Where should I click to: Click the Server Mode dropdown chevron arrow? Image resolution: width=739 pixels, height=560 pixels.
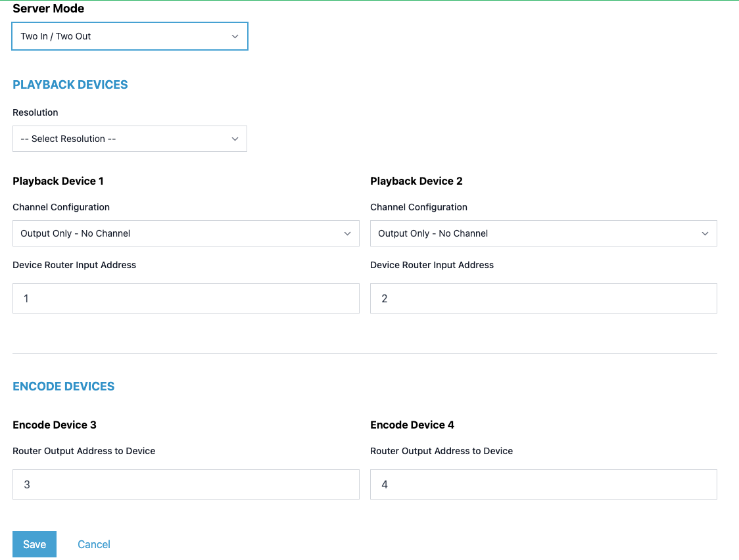tap(235, 36)
